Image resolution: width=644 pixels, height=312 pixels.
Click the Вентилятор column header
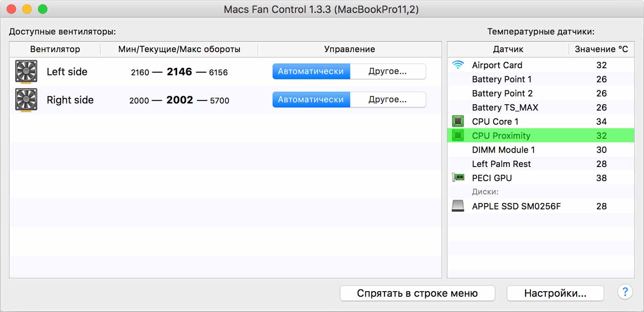[x=55, y=49]
